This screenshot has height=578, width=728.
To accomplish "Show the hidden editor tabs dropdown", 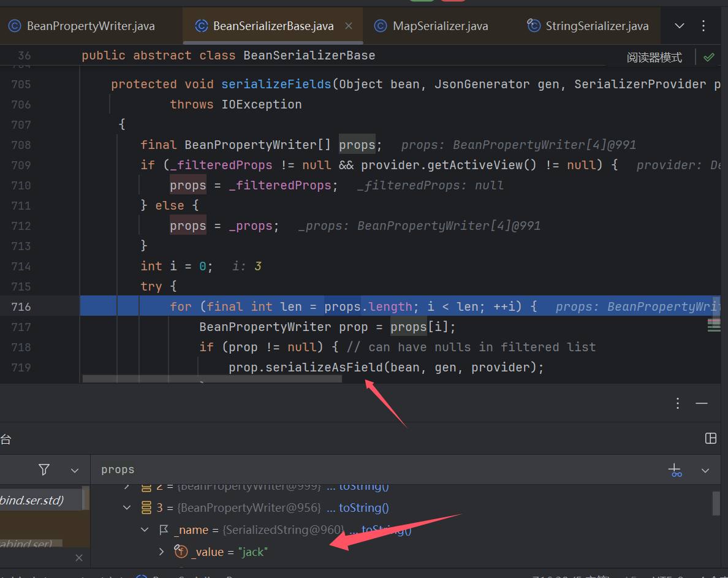I will pyautogui.click(x=679, y=26).
